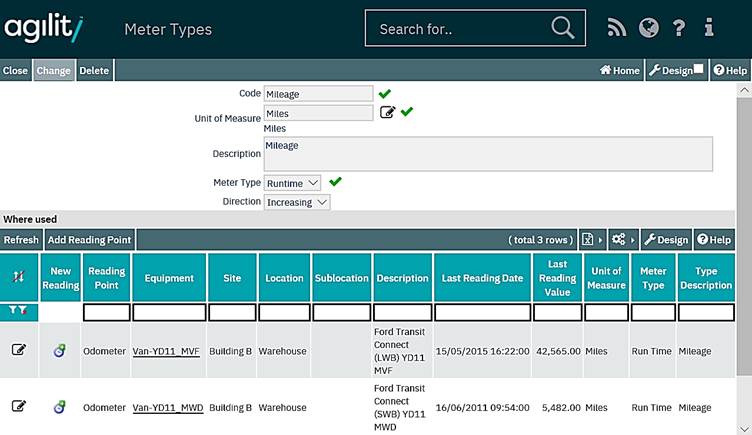Select the Change toolbar item
This screenshot has height=435, width=752.
click(x=54, y=71)
